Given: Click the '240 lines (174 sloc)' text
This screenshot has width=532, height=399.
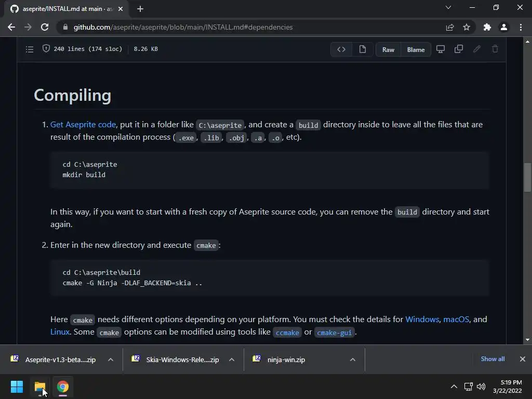Looking at the screenshot, I should point(88,49).
